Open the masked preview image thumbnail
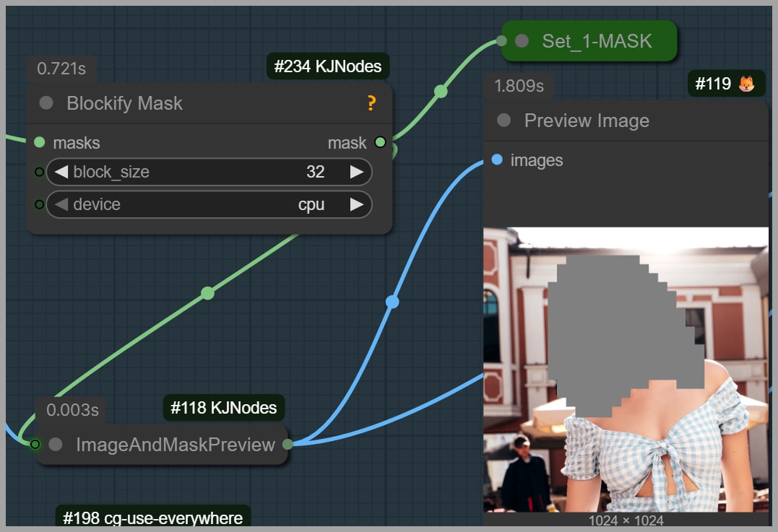The image size is (778, 532). [x=626, y=369]
